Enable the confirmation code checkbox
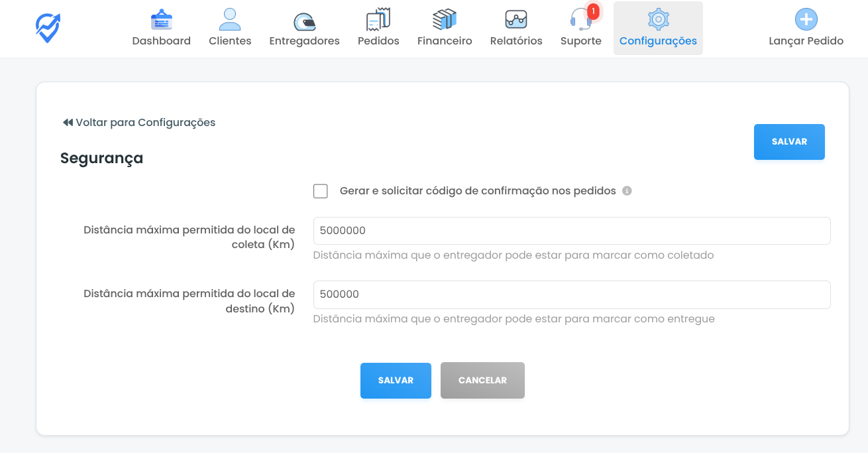 [321, 191]
